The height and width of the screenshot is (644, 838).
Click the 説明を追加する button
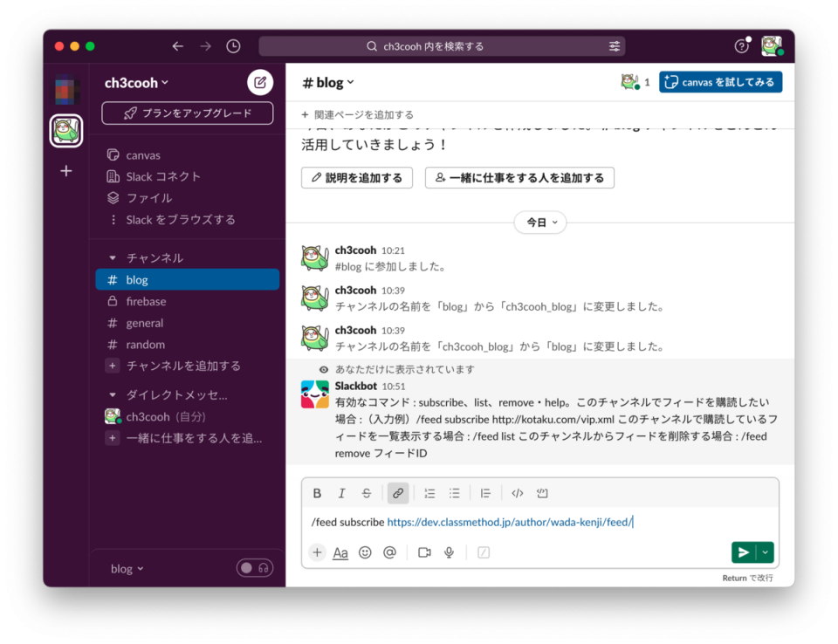point(356,177)
